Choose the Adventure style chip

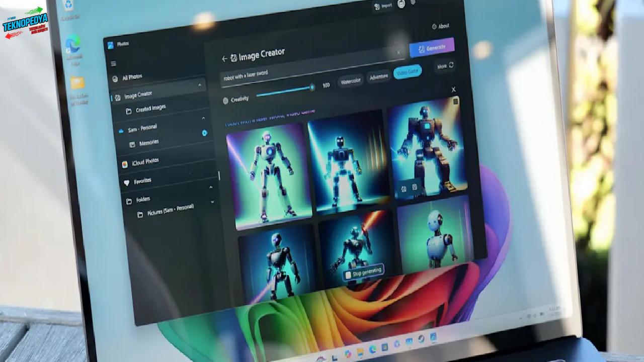coord(378,77)
